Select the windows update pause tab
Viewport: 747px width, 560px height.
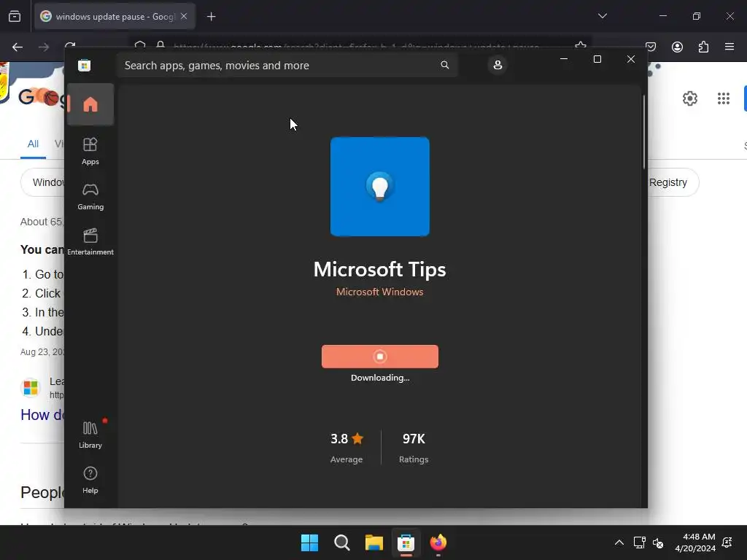pyautogui.click(x=115, y=16)
